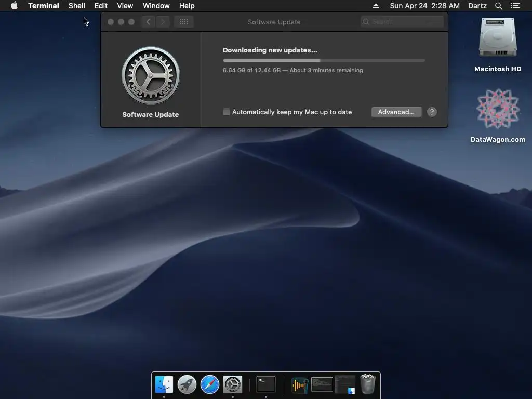Image resolution: width=532 pixels, height=399 pixels.
Task: Open the orange waveform app in Dock
Action: (299, 385)
